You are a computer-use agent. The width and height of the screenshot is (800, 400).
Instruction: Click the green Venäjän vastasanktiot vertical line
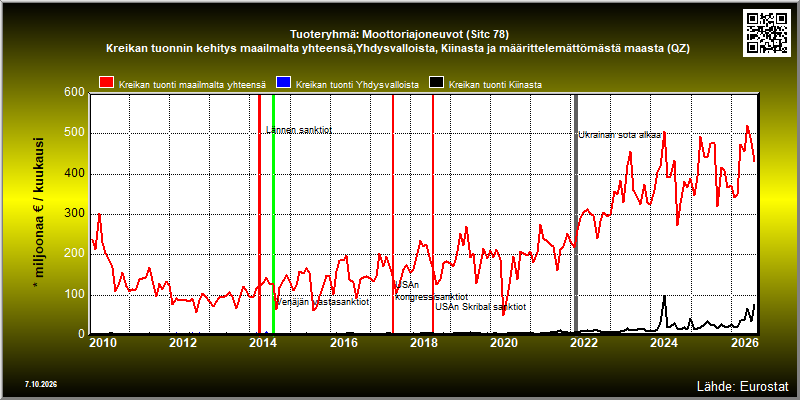click(x=273, y=214)
